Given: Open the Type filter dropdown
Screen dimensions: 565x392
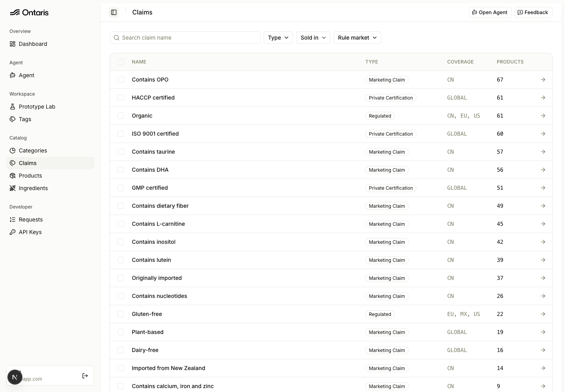Looking at the screenshot, I should [278, 38].
